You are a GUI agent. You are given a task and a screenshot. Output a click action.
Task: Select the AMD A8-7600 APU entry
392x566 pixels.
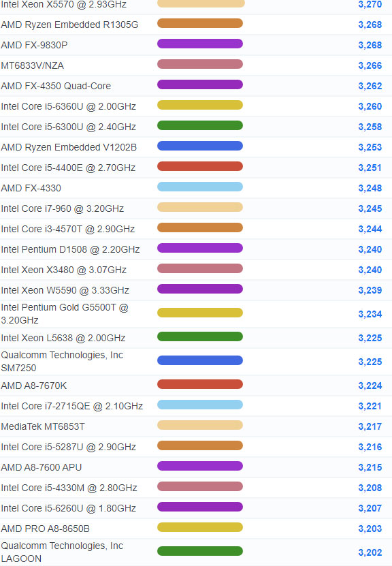pyautogui.click(x=42, y=467)
